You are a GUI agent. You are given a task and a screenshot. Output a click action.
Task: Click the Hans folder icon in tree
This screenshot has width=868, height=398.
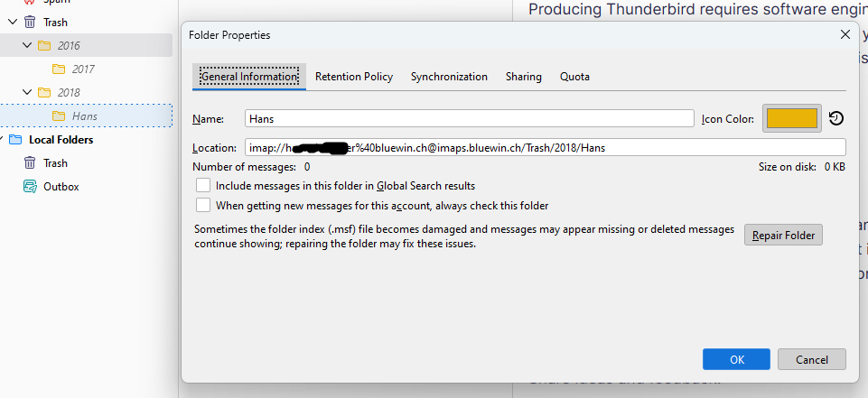[59, 116]
